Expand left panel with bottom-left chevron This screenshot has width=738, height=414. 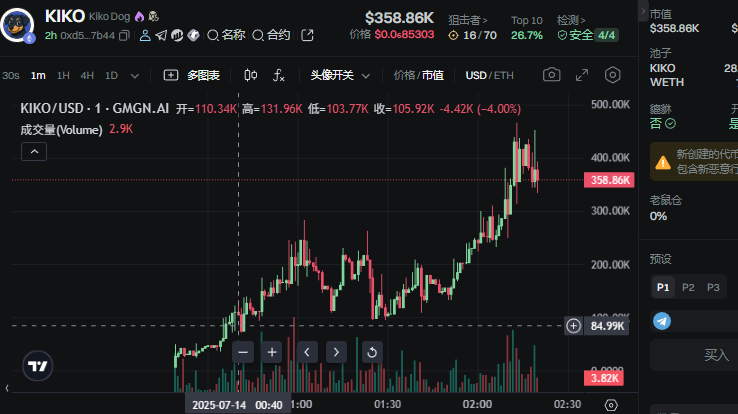click(x=7, y=388)
